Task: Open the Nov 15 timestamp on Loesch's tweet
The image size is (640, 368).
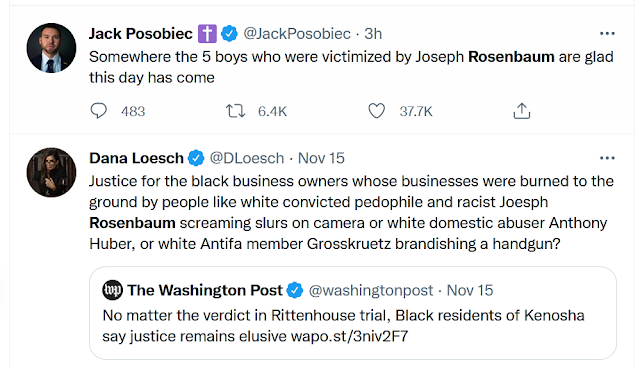Action: (x=321, y=158)
